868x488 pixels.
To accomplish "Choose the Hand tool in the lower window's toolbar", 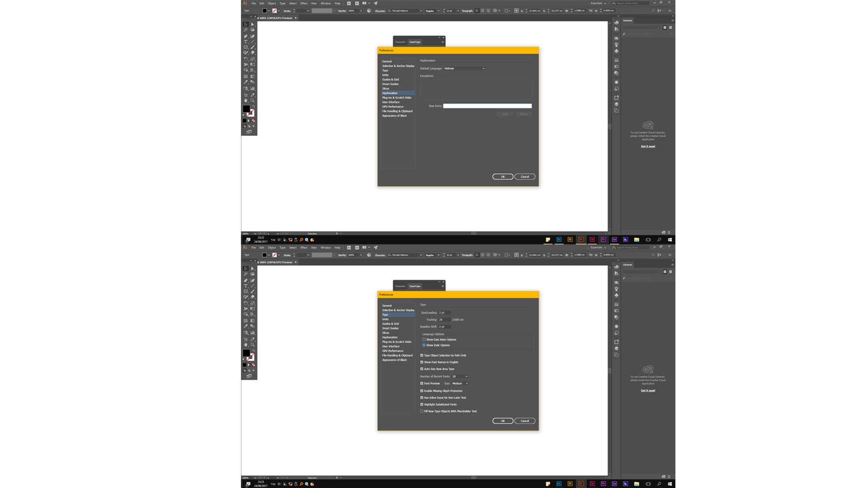I will pos(246,345).
